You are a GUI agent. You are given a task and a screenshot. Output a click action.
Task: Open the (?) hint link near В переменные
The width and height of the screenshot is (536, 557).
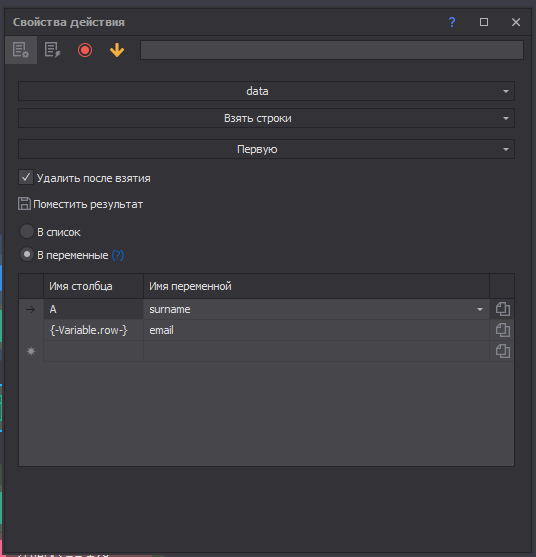pos(118,255)
